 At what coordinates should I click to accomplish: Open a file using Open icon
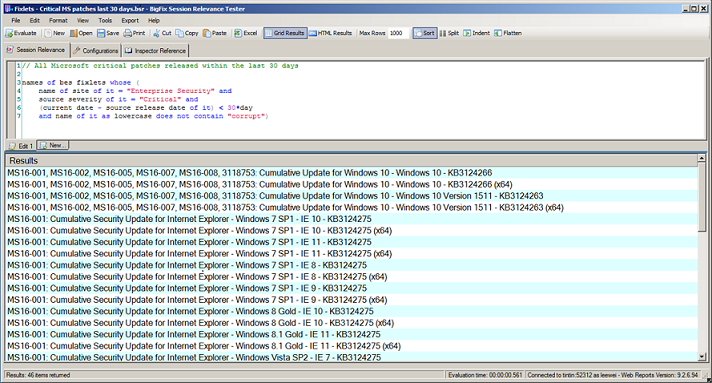(81, 33)
